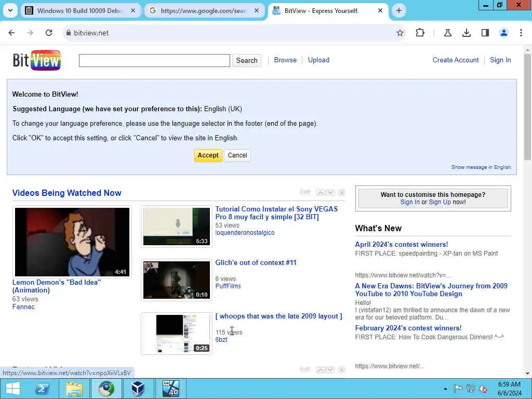Open VirtualBox from the taskbar
532x399 pixels.
coord(138,389)
